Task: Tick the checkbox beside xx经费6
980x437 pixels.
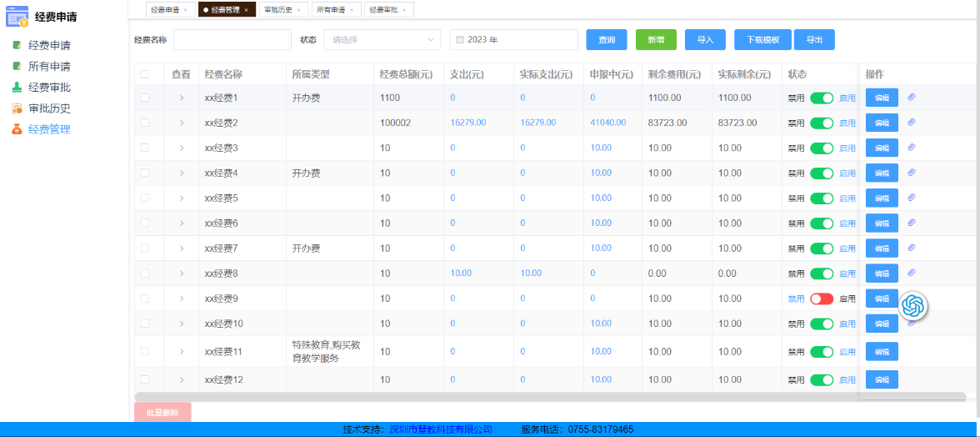Action: pos(145,223)
